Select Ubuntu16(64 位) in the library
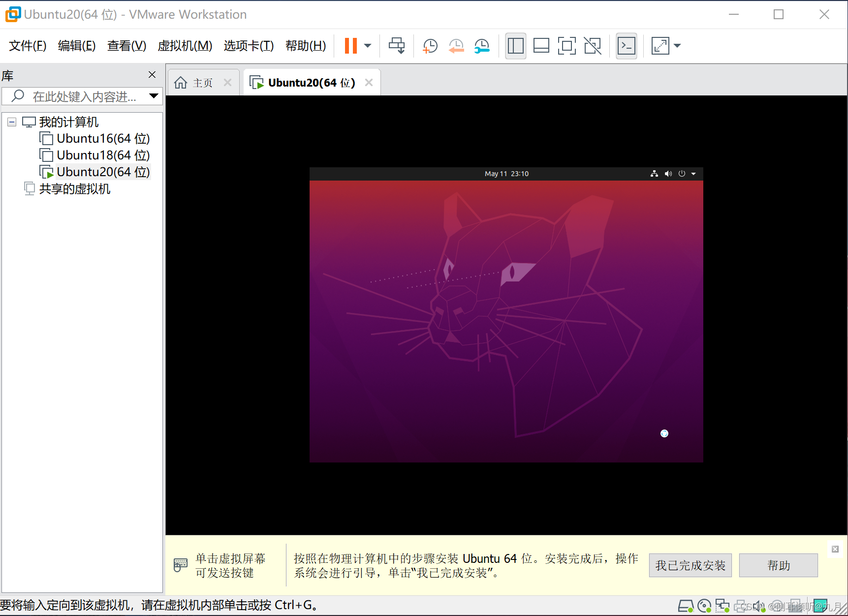Viewport: 848px width, 616px height. pyautogui.click(x=103, y=138)
